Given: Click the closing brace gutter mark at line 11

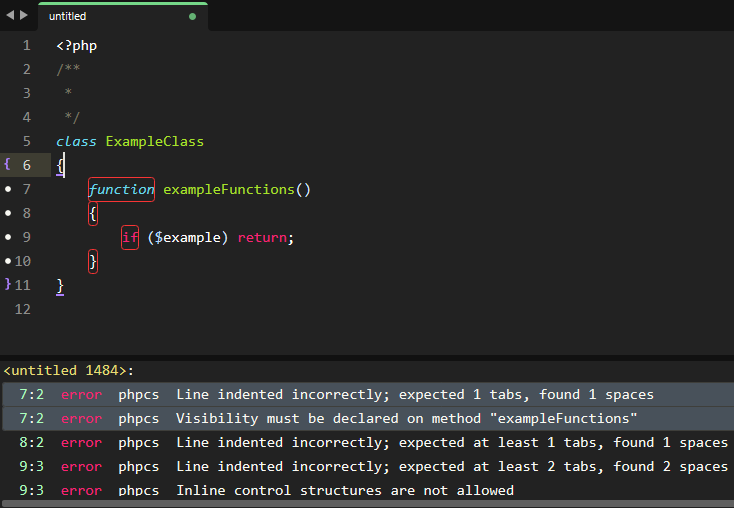Looking at the screenshot, I should (x=7, y=284).
